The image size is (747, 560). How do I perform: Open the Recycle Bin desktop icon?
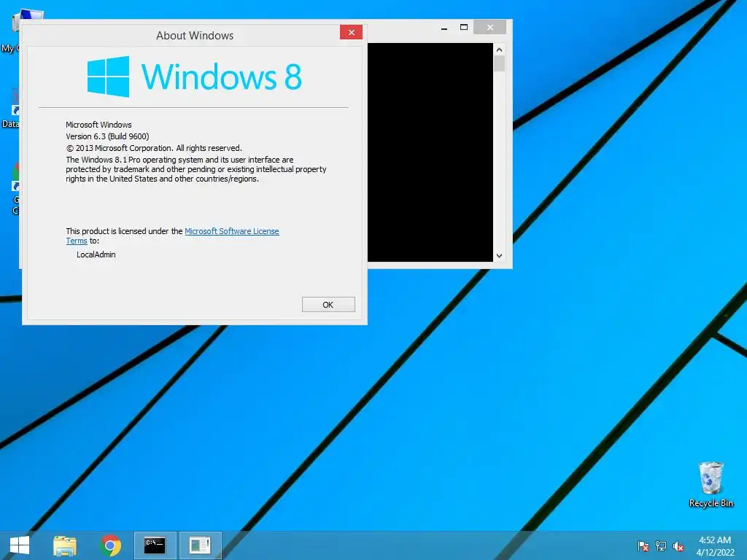711,485
